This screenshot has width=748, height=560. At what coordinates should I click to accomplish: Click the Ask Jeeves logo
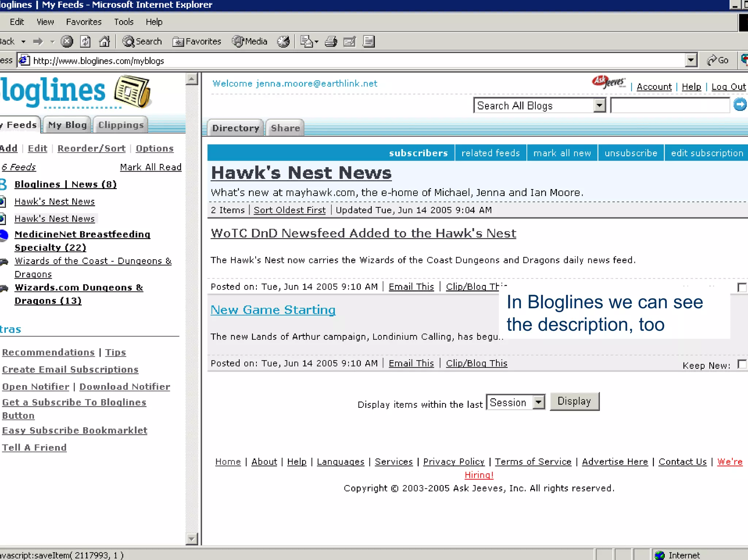click(x=608, y=83)
